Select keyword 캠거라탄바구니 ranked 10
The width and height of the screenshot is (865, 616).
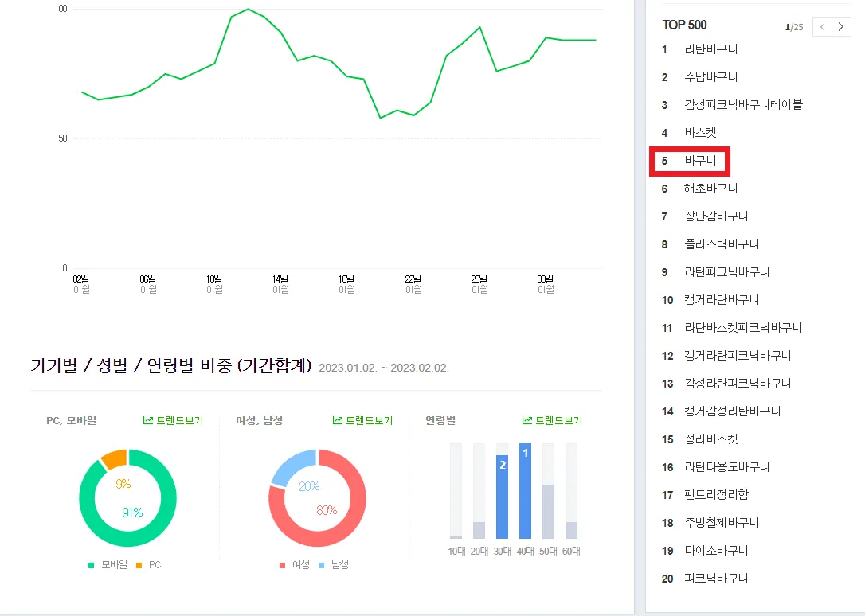(722, 300)
